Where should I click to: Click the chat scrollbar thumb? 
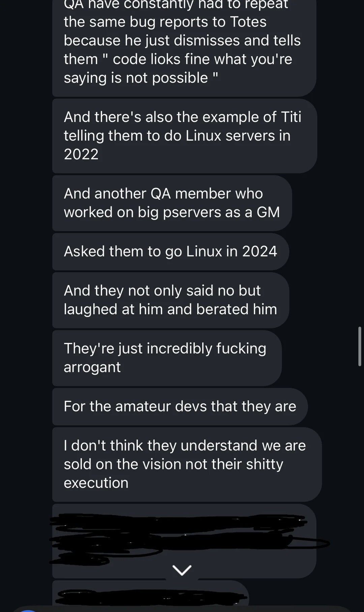click(360, 346)
